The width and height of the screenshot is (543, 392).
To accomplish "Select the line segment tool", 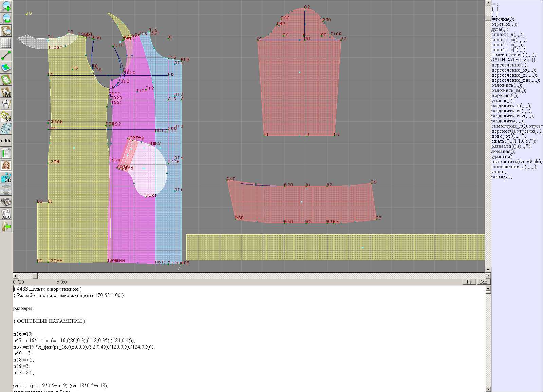I will (6, 55).
